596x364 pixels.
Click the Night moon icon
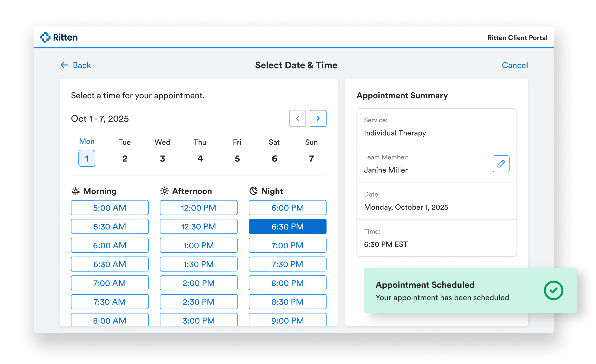pyautogui.click(x=253, y=191)
